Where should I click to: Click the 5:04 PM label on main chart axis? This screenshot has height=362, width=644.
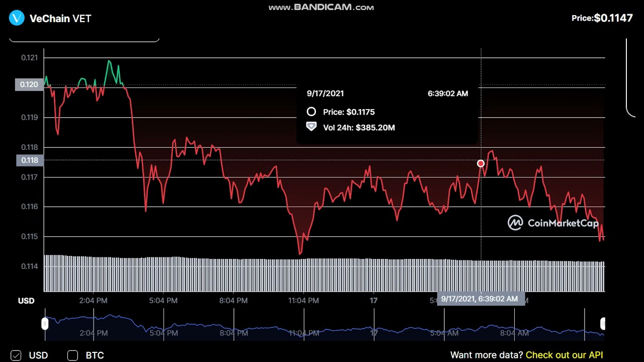click(164, 301)
